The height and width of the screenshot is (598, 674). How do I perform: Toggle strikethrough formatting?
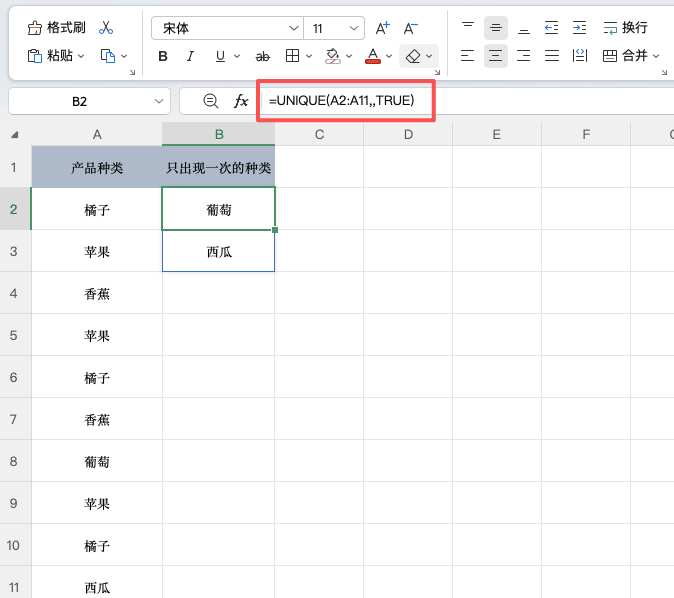tap(263, 56)
